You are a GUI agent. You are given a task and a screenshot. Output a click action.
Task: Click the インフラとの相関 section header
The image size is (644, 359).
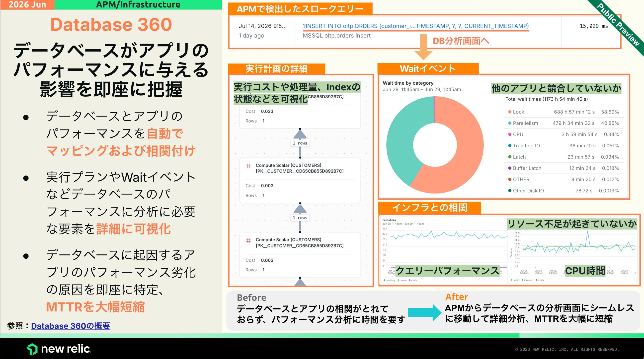(x=429, y=207)
